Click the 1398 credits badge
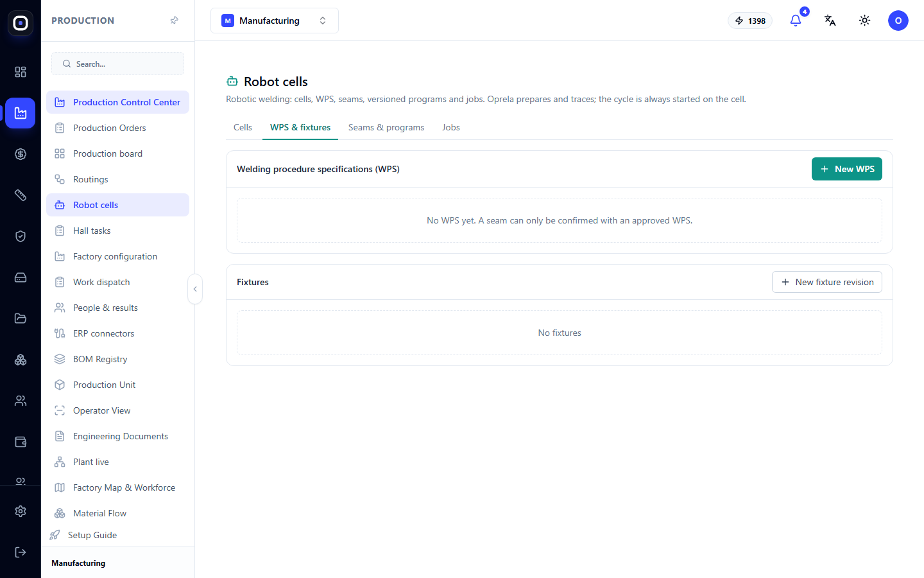The image size is (924, 578). coord(750,21)
